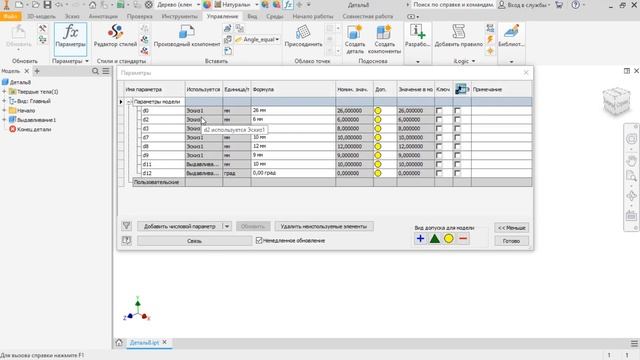Viewport: 640px width, 360px height.
Task: Check the export checkbox for d8
Action: click(x=457, y=146)
